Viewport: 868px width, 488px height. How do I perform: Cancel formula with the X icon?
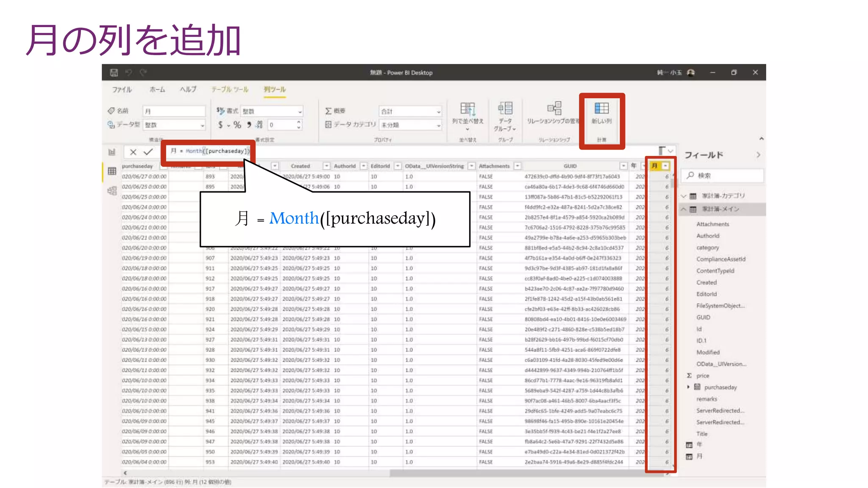(x=133, y=152)
